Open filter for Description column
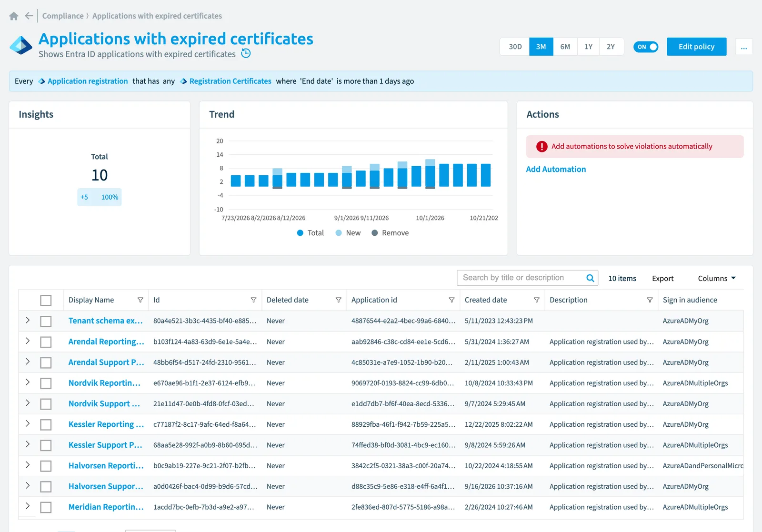Screen dimensions: 762x532 click(650, 300)
